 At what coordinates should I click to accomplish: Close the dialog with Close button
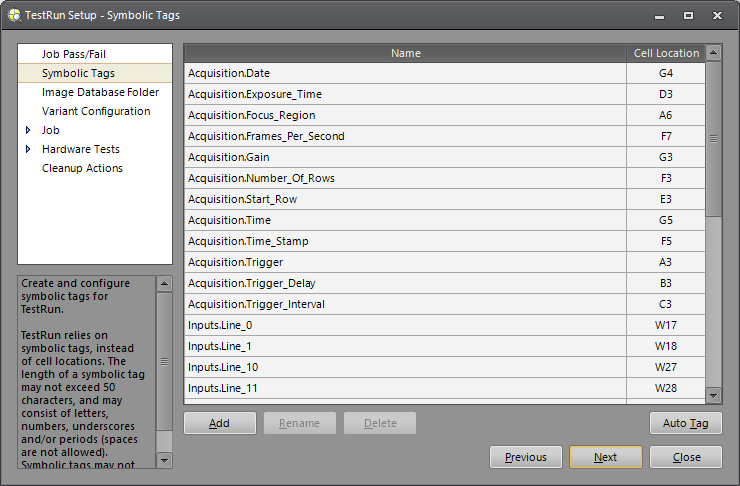pyautogui.click(x=686, y=457)
